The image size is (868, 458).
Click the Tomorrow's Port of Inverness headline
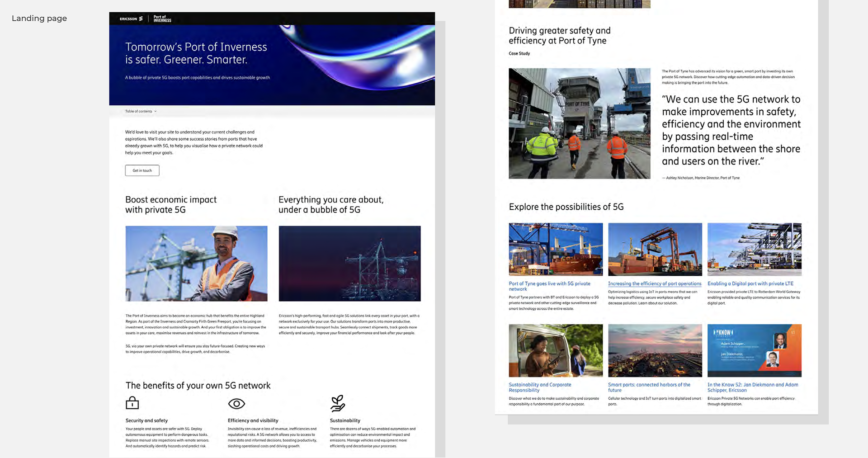pos(196,53)
